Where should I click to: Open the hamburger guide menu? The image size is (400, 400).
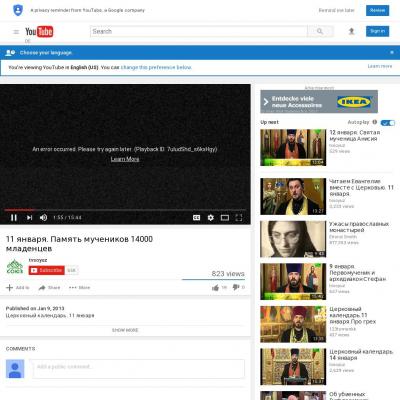pyautogui.click(x=16, y=32)
